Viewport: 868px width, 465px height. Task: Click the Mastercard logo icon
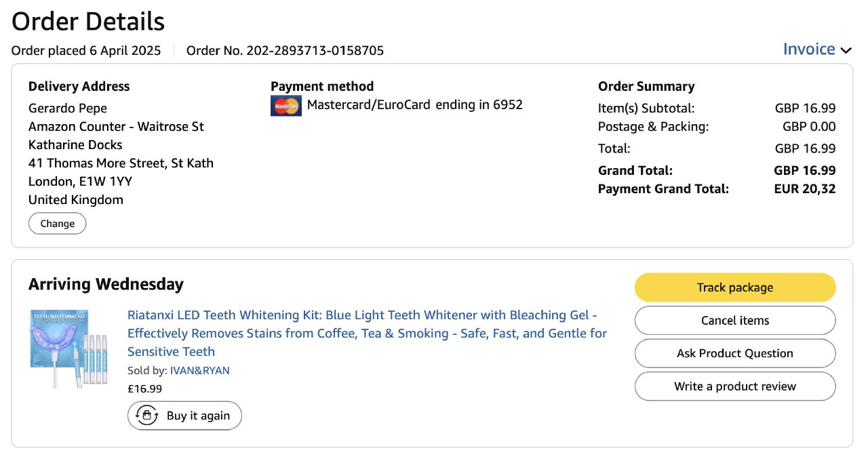click(x=285, y=106)
